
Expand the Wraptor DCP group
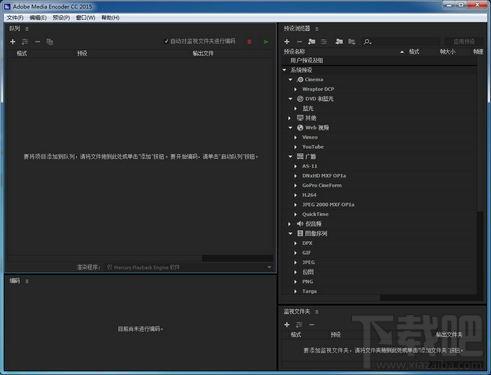[295, 89]
